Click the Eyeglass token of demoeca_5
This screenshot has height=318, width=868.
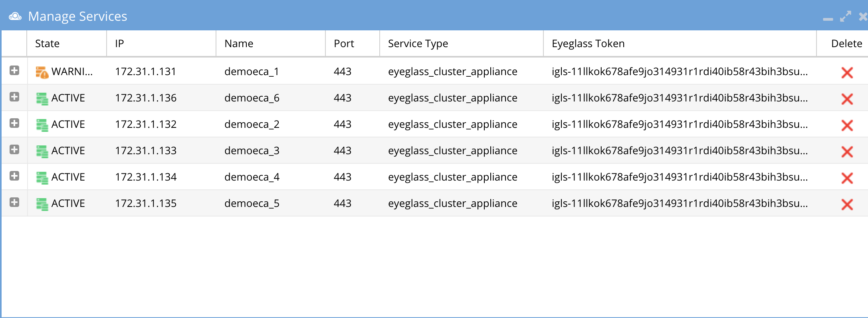click(x=680, y=203)
